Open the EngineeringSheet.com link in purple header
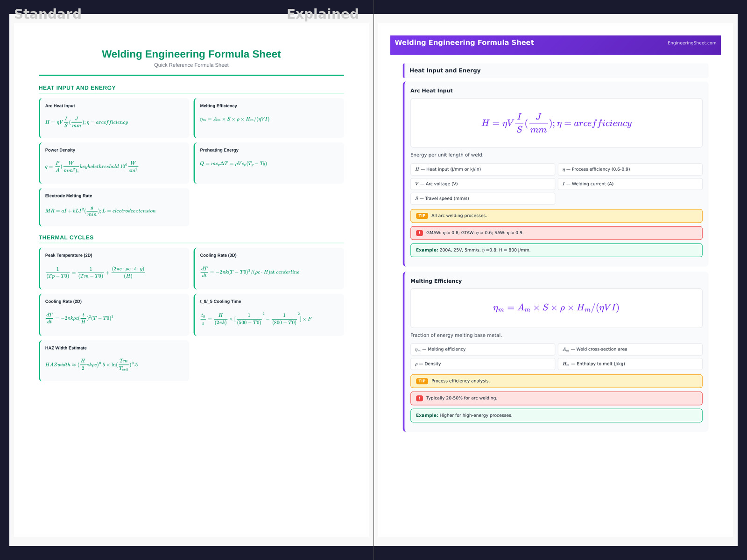The width and height of the screenshot is (747, 560). [x=691, y=43]
